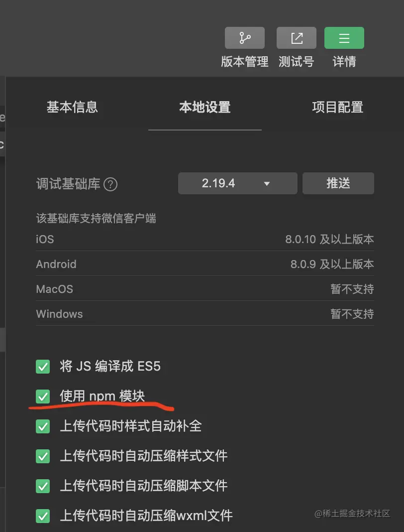Click the iOS supported version row
404x532 pixels.
click(x=204, y=239)
